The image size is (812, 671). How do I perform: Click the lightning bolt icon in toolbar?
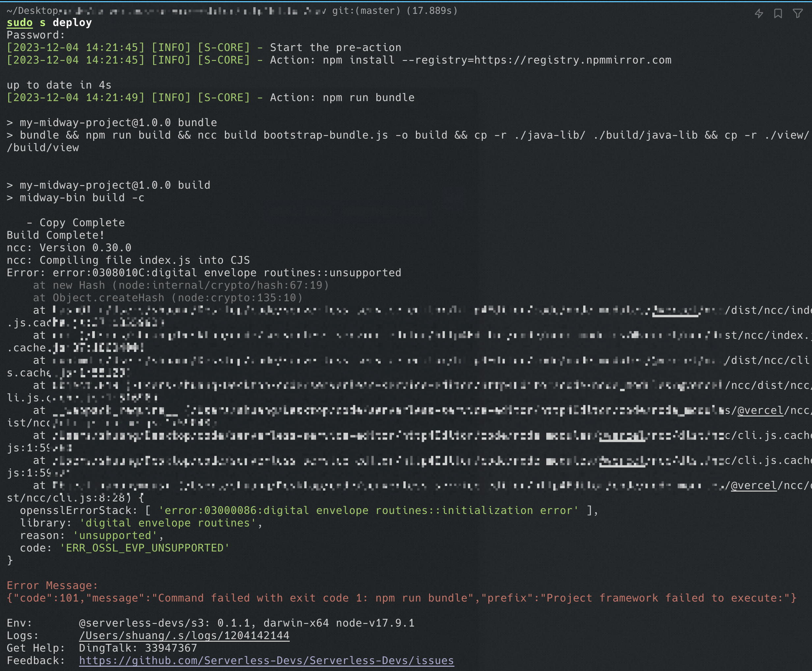tap(761, 12)
